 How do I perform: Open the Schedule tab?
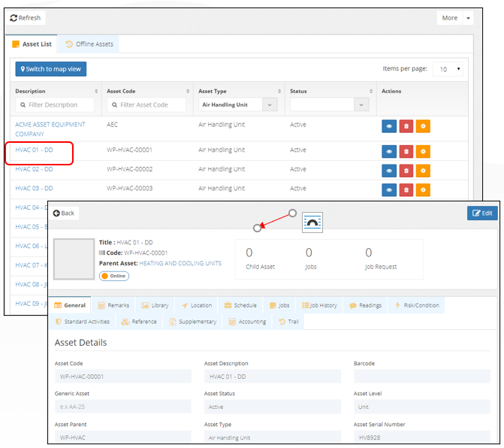pos(240,305)
